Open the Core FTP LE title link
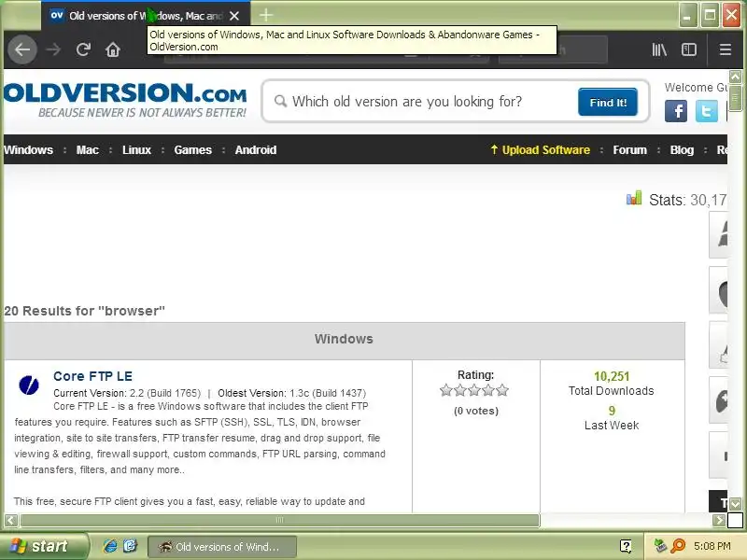 click(x=92, y=376)
